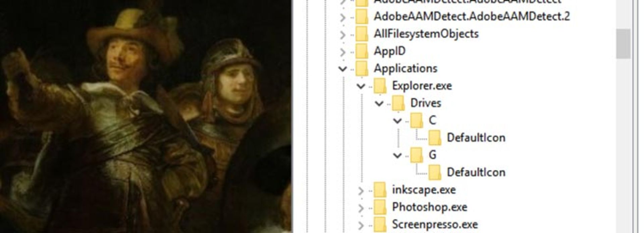Collapse the Drives key
The height and width of the screenshot is (233, 644).
[x=379, y=104]
